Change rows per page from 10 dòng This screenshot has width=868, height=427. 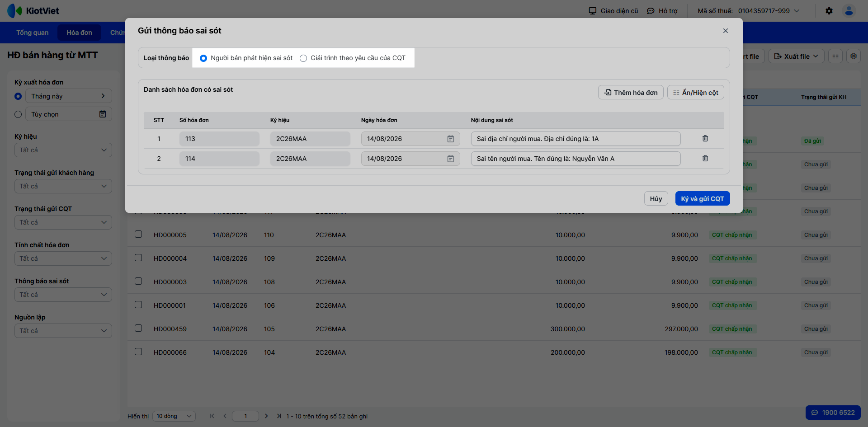(x=174, y=416)
